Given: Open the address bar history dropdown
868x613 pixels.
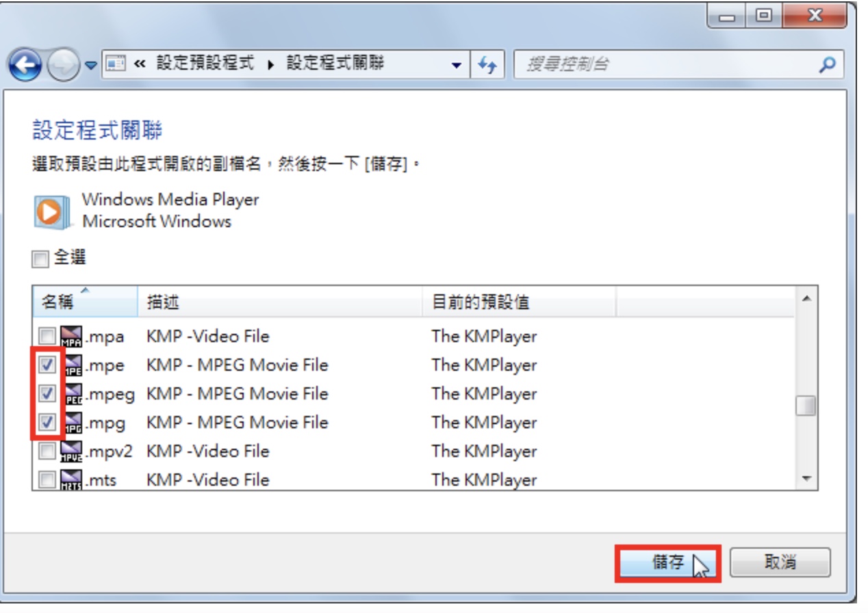Looking at the screenshot, I should click(457, 66).
